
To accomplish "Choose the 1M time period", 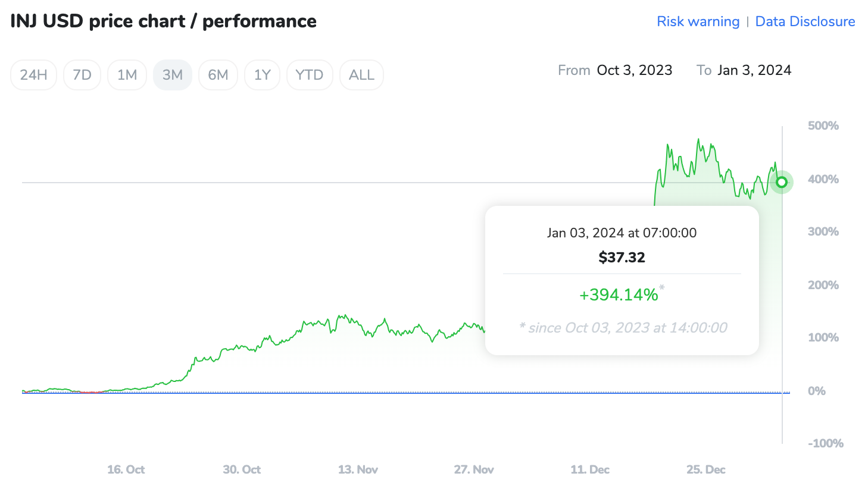I will (x=127, y=75).
